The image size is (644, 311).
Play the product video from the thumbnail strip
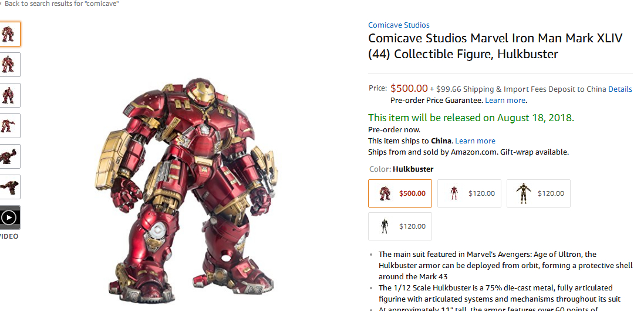(x=8, y=218)
